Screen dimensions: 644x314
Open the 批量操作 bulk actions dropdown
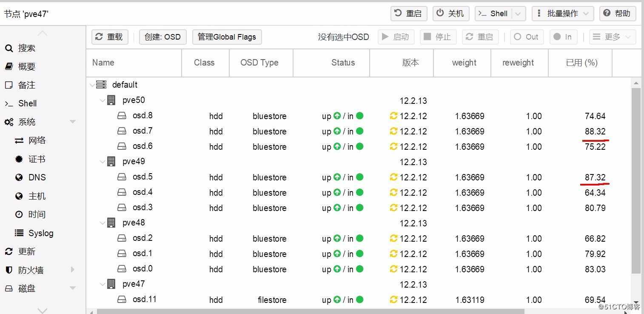pos(563,14)
